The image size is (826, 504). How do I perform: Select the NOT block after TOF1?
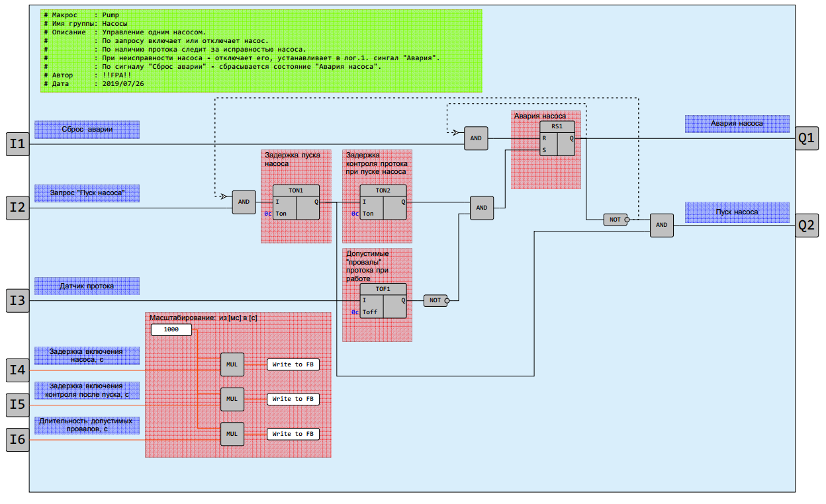click(x=436, y=300)
